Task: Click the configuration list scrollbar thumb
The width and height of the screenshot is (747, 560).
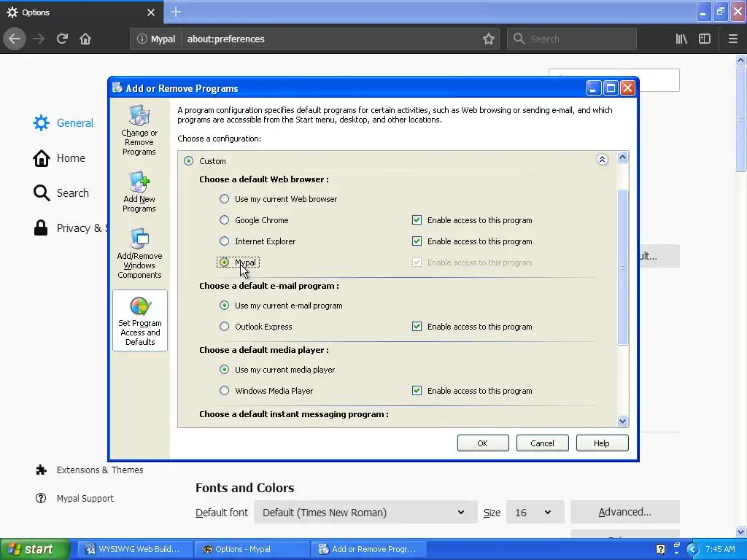Action: click(x=623, y=267)
